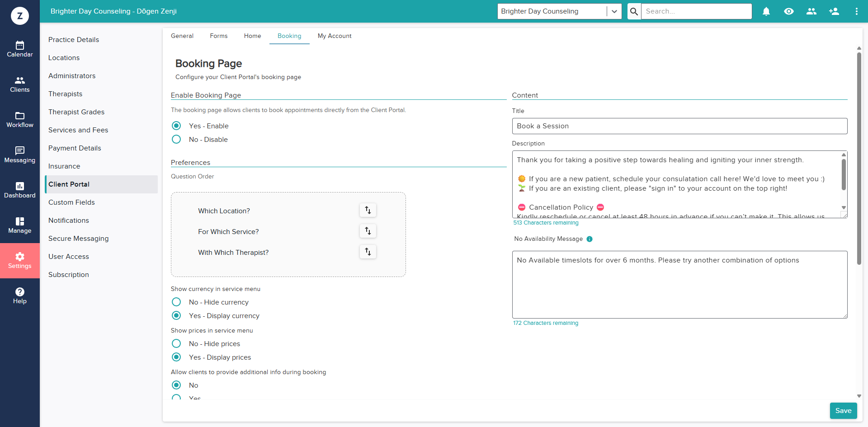
Task: Click the page vertical scrollbar thumb
Action: 859,158
